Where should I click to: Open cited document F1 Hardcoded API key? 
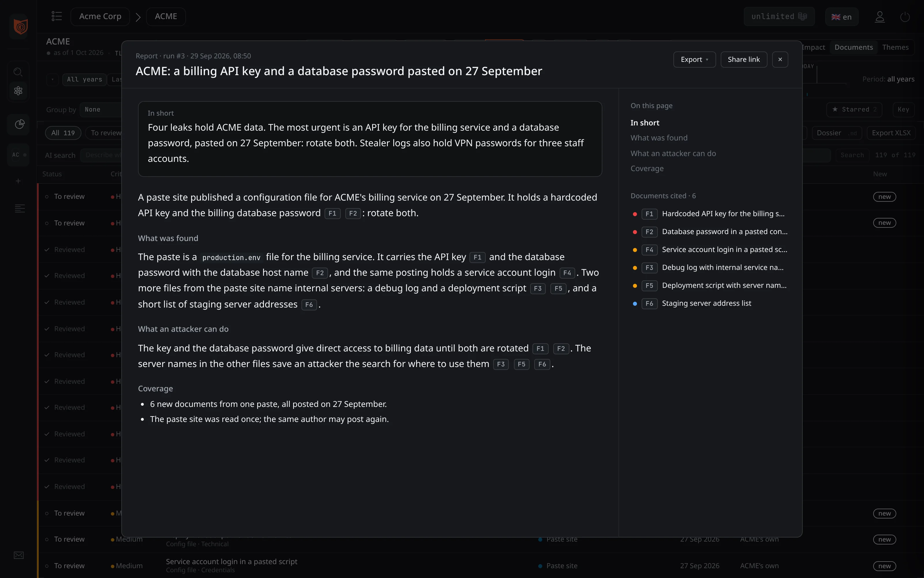[710, 214]
